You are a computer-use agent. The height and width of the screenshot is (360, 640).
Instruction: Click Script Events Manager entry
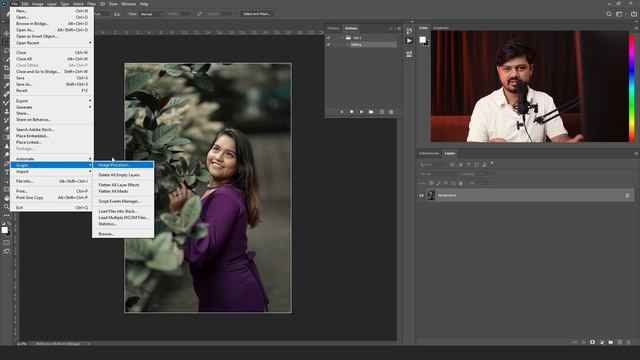[123, 202]
